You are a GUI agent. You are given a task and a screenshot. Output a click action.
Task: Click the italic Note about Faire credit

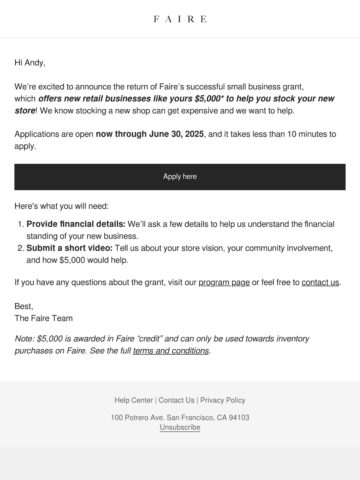tap(162, 345)
